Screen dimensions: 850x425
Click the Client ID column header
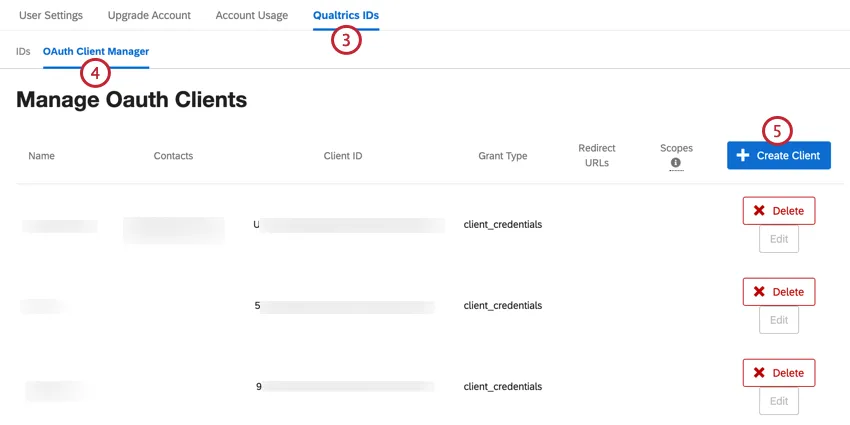[343, 156]
